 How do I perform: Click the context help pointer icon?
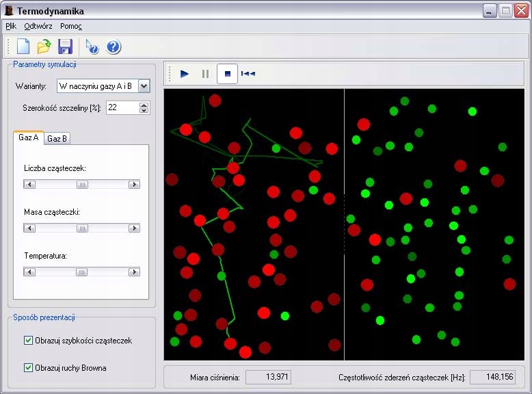tap(92, 47)
